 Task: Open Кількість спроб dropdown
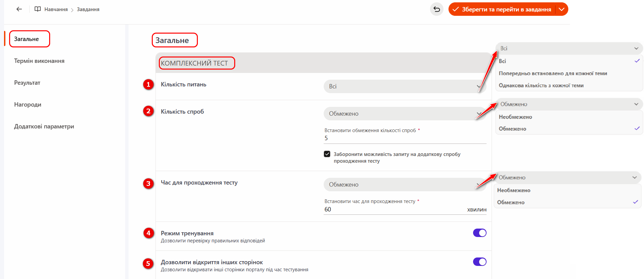pos(404,114)
